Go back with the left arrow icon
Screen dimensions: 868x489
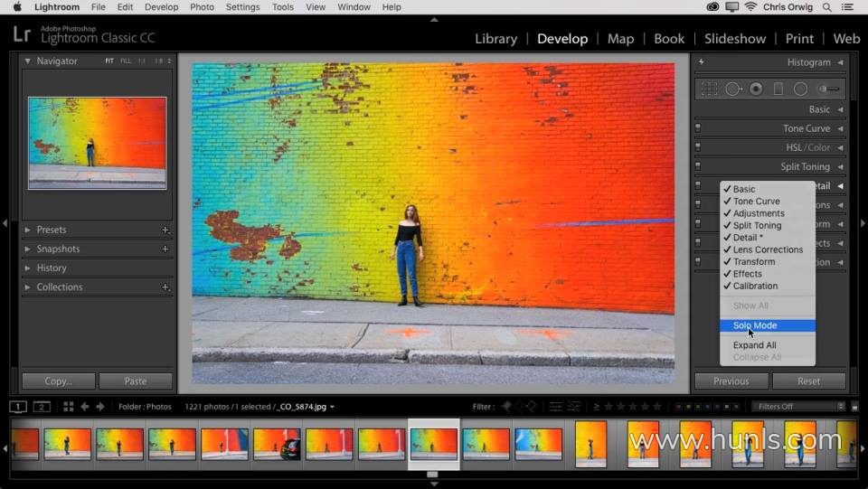click(x=85, y=407)
